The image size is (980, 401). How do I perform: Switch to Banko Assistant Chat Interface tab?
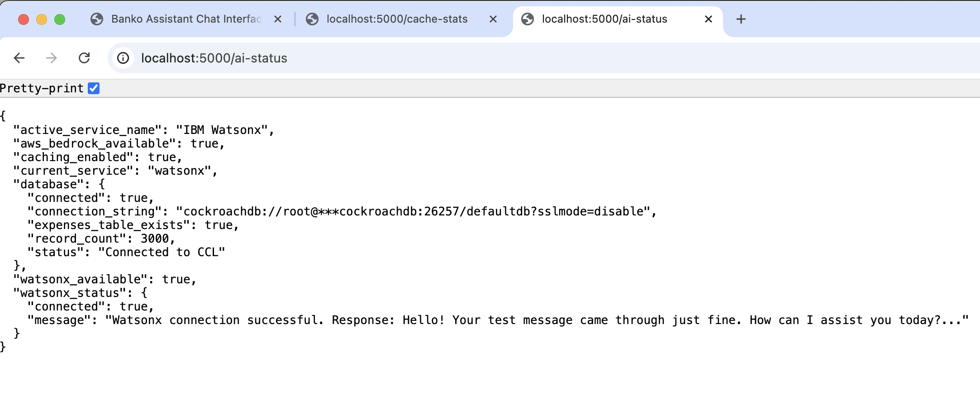186,19
